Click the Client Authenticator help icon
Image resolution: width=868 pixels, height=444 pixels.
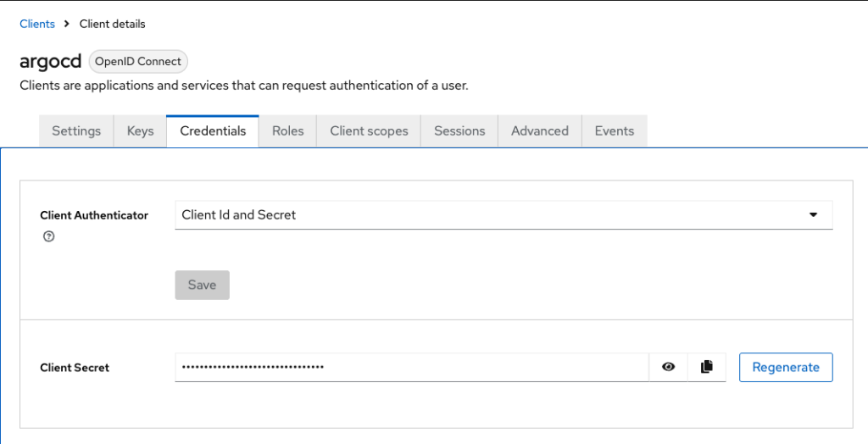48,236
